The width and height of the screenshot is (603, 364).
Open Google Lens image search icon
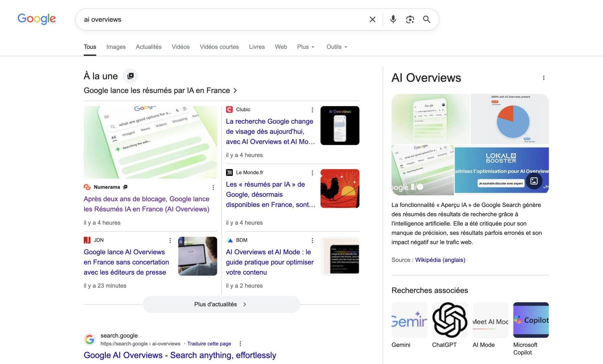point(410,20)
